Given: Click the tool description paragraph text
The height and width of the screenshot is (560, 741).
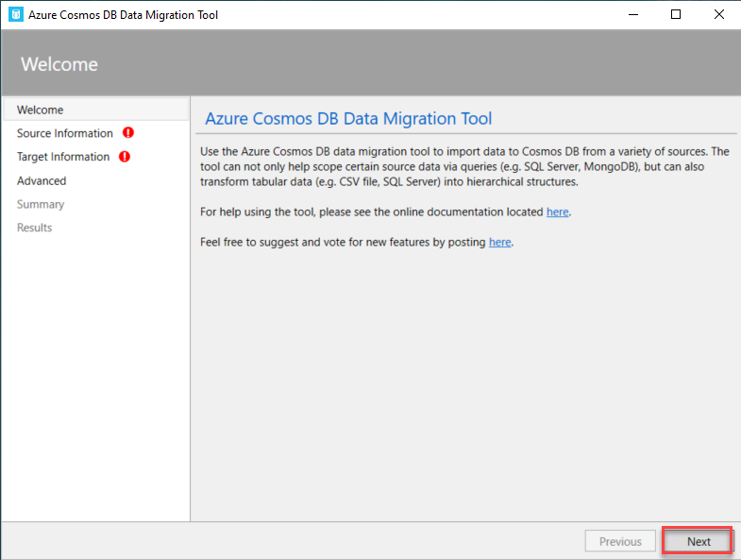Looking at the screenshot, I should [463, 166].
